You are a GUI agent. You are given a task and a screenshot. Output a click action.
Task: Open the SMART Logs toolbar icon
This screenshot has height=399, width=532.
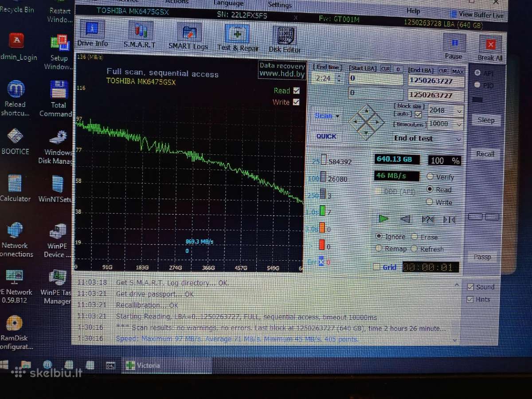click(x=188, y=36)
